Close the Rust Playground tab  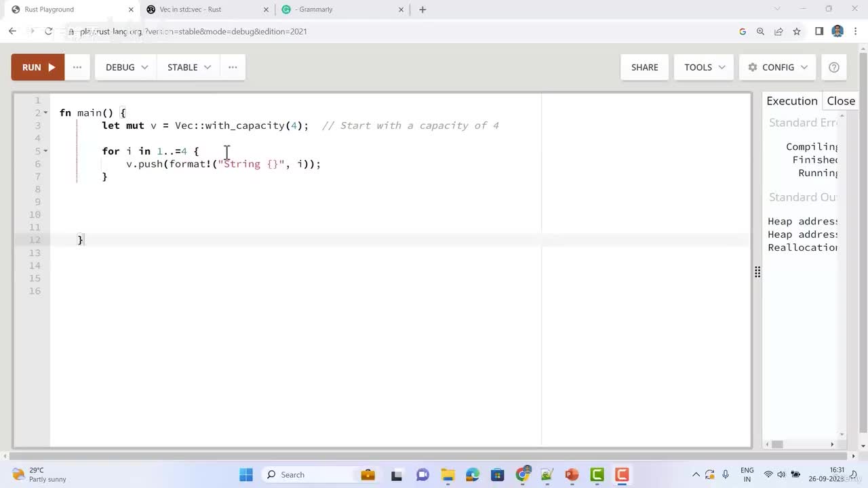coord(131,9)
